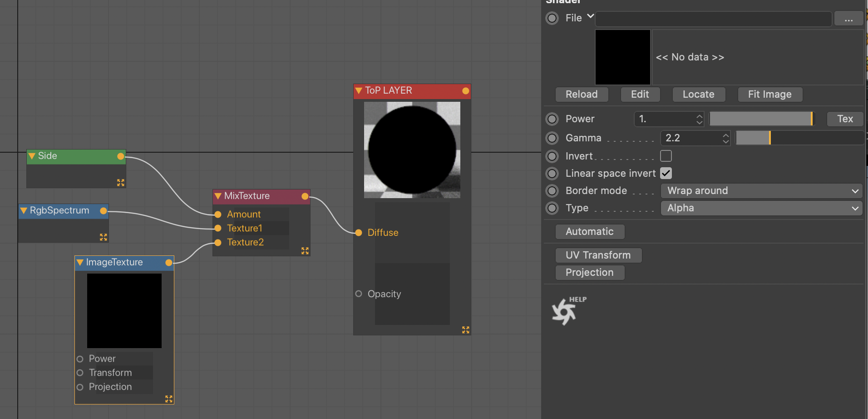868x419 pixels.
Task: Click resize icon on MixTexture node
Action: [x=305, y=251]
